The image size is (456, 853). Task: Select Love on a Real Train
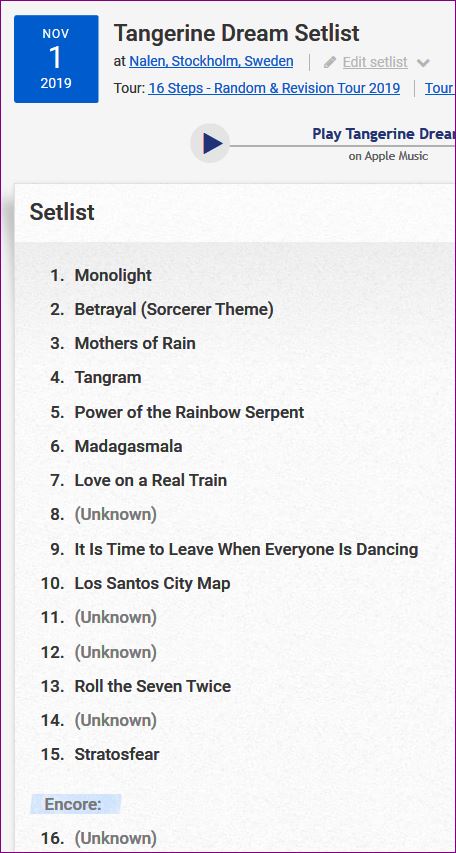[x=151, y=480]
